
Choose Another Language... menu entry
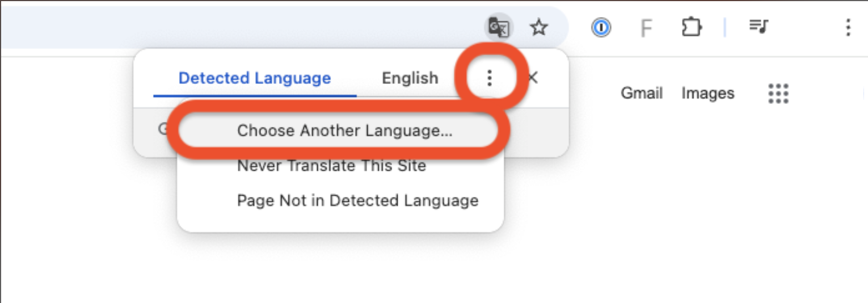(345, 131)
